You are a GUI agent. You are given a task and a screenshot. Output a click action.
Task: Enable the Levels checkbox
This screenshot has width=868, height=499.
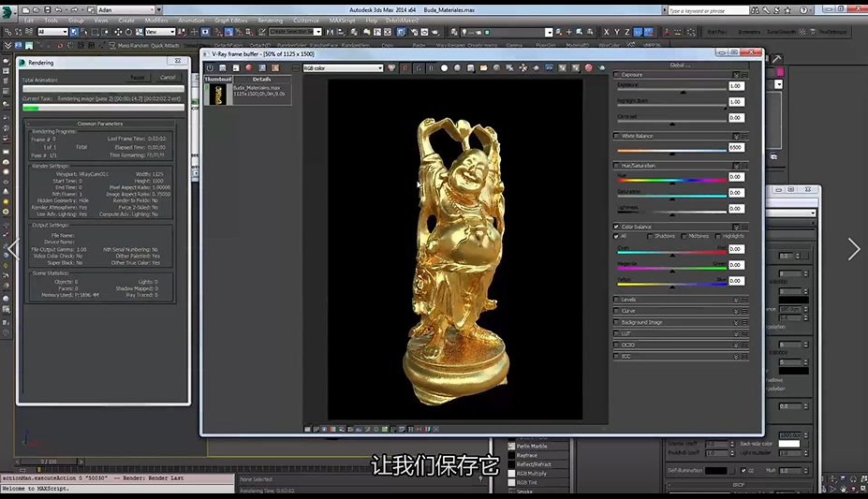(617, 300)
